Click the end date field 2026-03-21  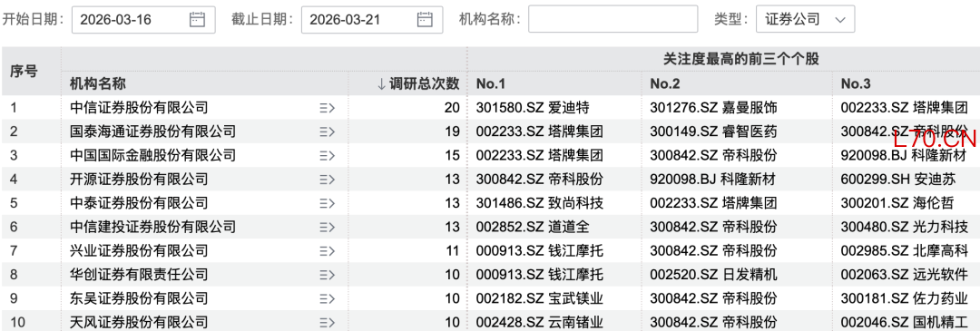(372, 19)
